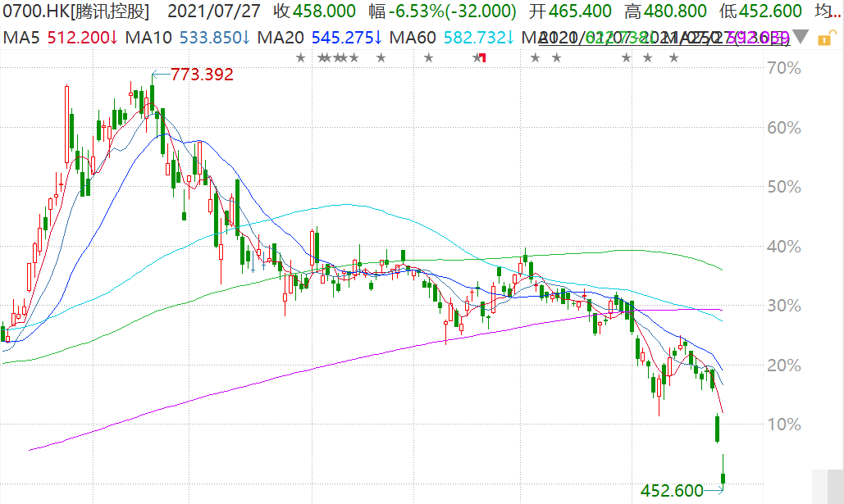Click the peak price label 773.392
Screen dimensions: 844x504
(x=202, y=75)
